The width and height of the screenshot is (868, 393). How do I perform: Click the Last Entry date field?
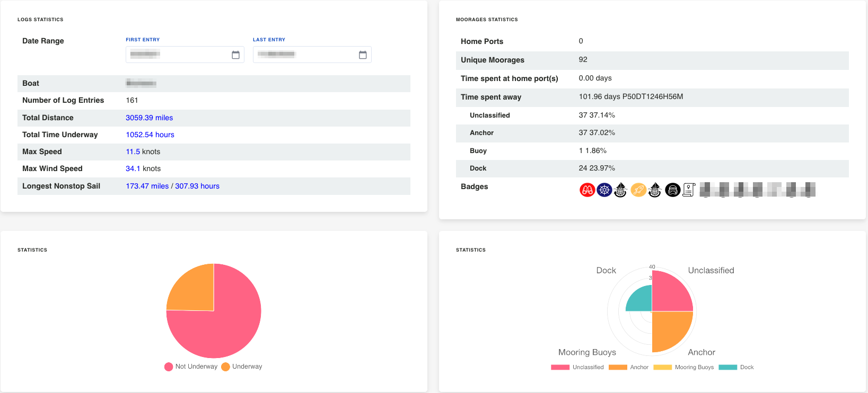[x=312, y=55]
